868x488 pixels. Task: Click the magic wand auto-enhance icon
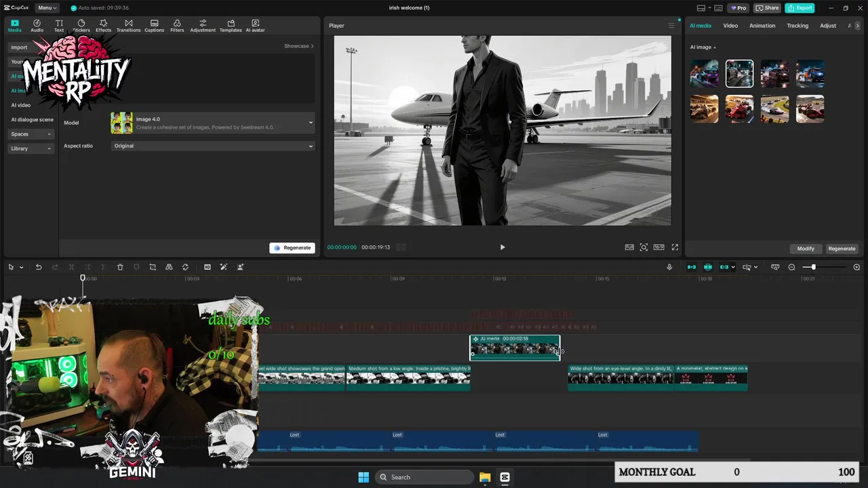point(224,267)
